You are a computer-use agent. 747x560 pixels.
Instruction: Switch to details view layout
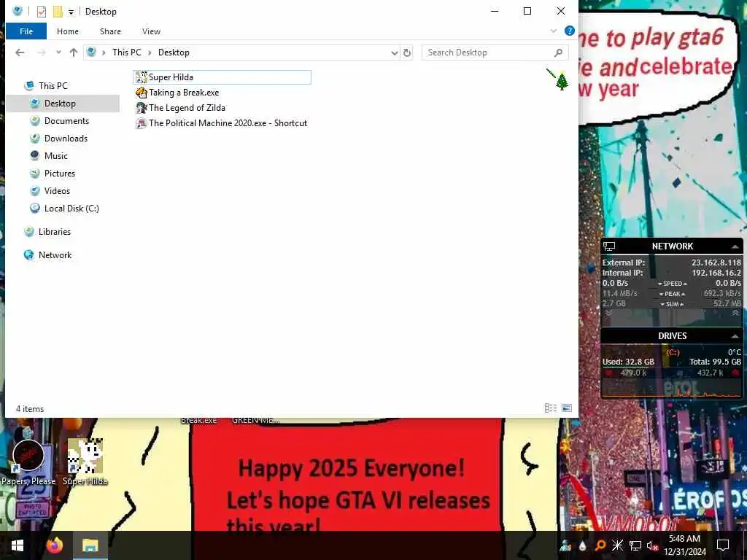pyautogui.click(x=551, y=408)
